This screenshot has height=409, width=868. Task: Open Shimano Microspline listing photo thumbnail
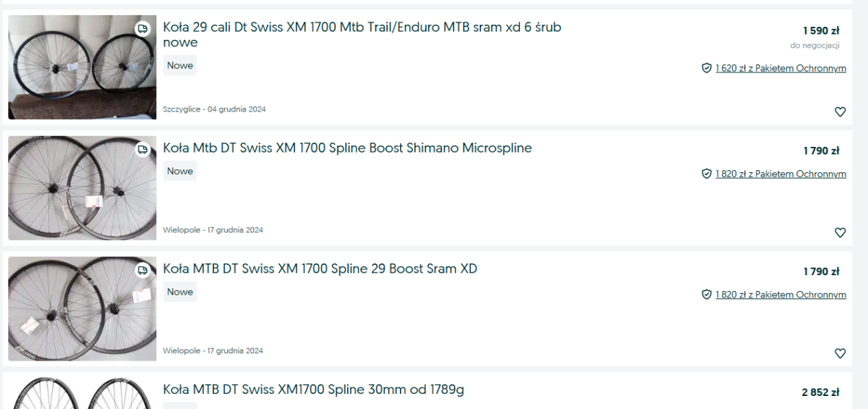(82, 188)
